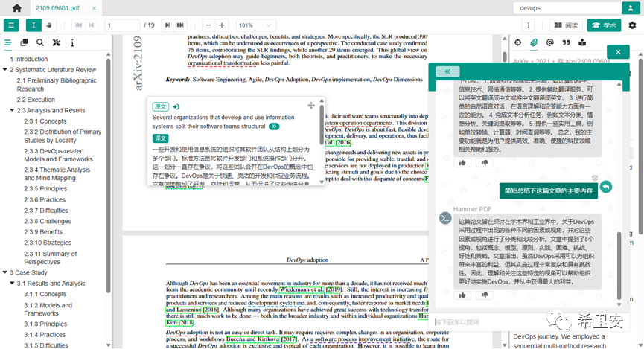The image size is (644, 349).
Task: Collapse the 3.1 Results and Analysis node
Action: [x=12, y=283]
